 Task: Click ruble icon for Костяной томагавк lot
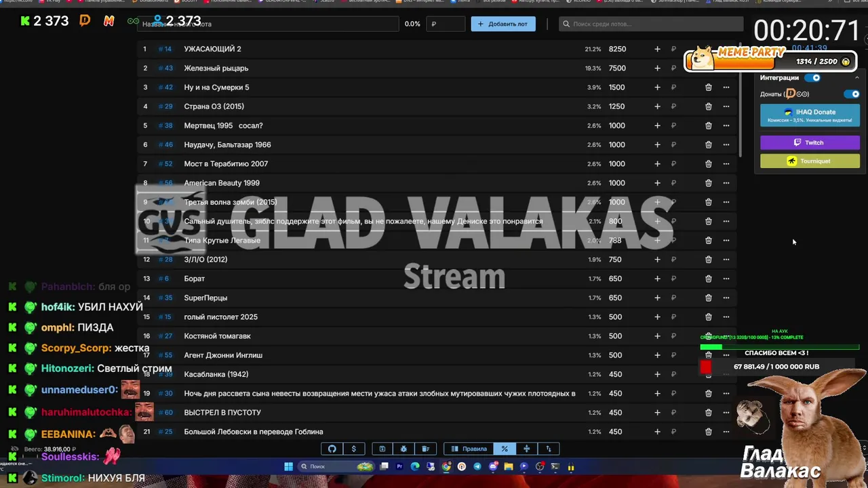coord(673,336)
